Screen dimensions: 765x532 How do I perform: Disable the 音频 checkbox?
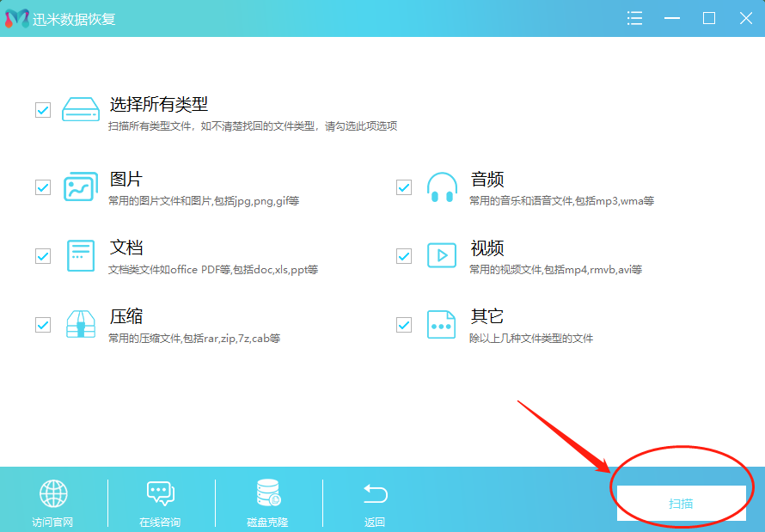pos(403,187)
